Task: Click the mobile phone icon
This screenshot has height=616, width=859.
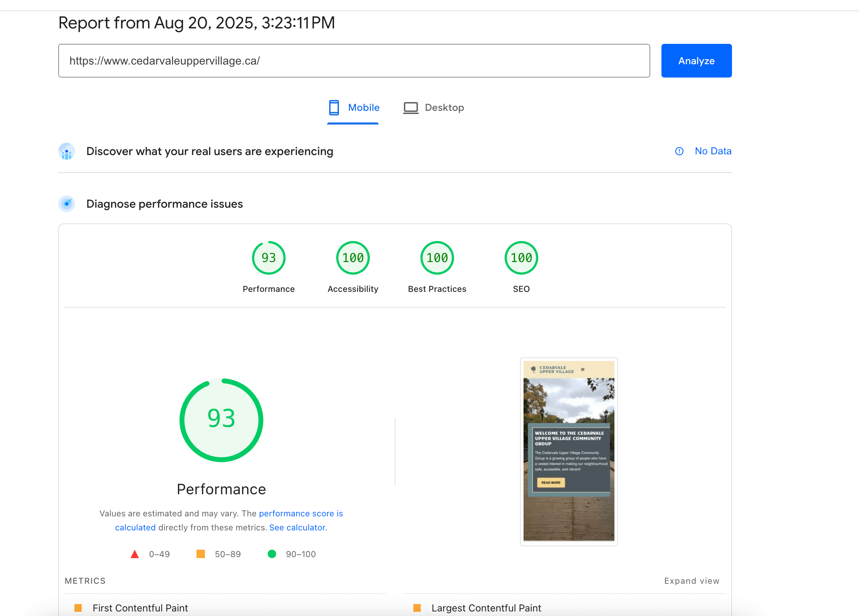Action: 334,108
